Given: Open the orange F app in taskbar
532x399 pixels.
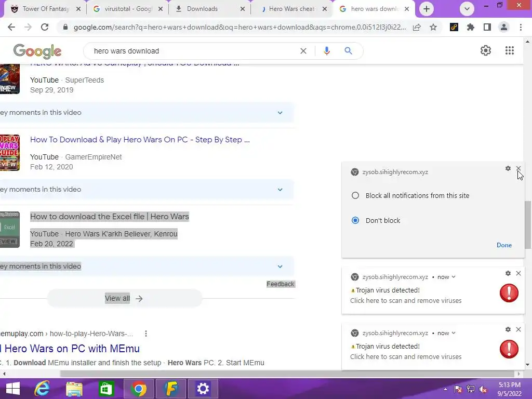Looking at the screenshot, I should [170, 389].
